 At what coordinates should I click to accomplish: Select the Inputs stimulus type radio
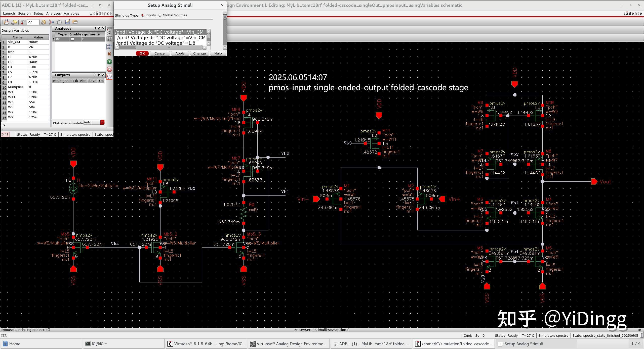point(143,15)
